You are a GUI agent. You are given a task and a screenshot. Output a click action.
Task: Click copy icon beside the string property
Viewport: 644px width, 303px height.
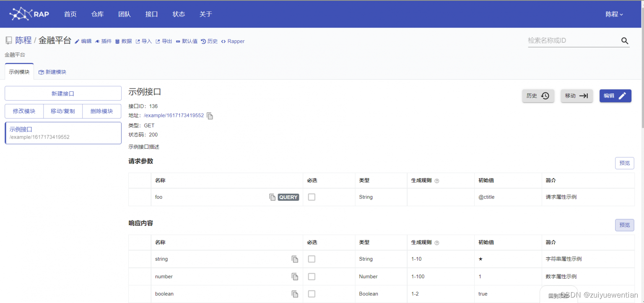[x=295, y=259]
